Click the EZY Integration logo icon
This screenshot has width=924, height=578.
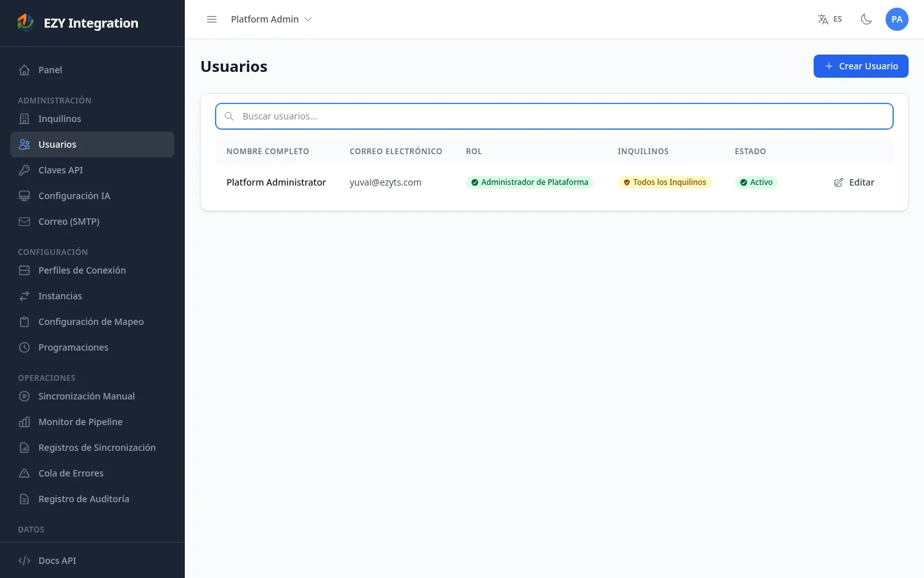[x=25, y=22]
